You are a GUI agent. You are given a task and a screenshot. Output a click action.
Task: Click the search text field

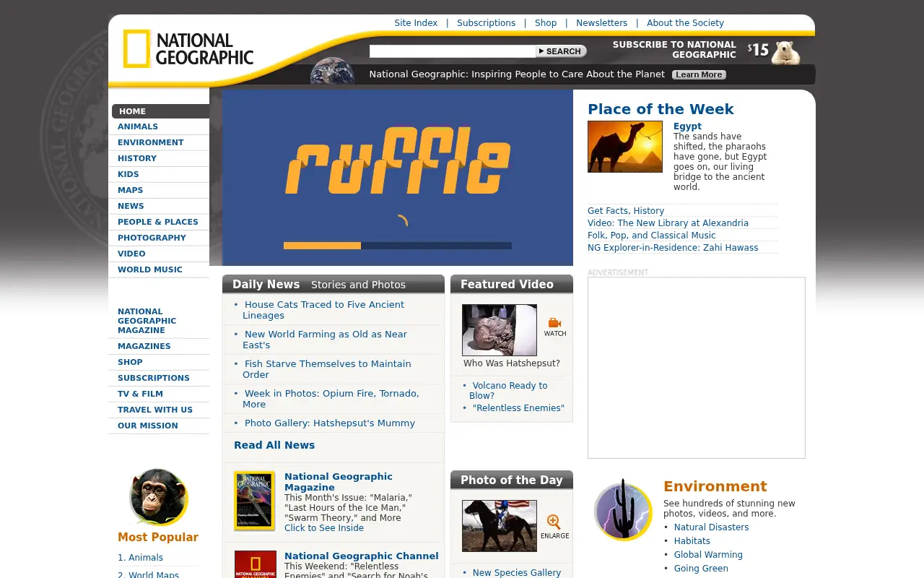click(453, 51)
